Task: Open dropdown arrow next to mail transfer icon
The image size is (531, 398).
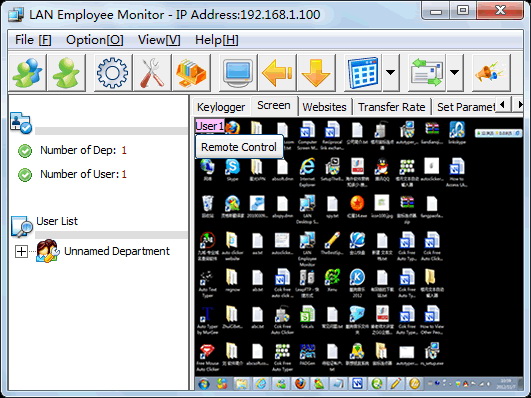Action: pos(454,72)
